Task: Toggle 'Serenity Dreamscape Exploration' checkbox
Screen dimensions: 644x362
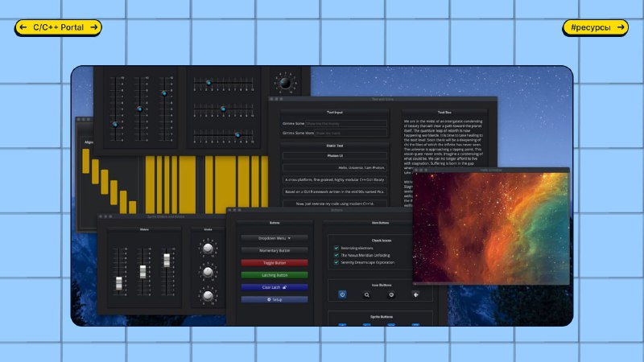Action: point(336,262)
